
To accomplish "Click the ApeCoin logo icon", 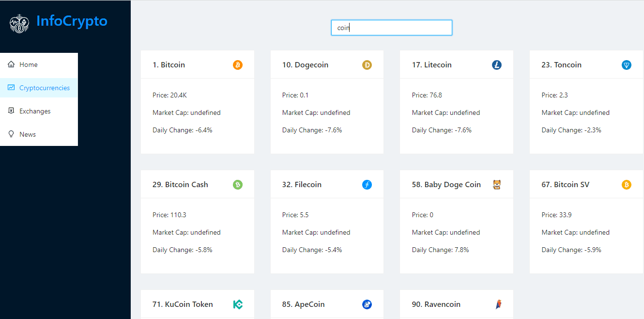I will pos(367,304).
